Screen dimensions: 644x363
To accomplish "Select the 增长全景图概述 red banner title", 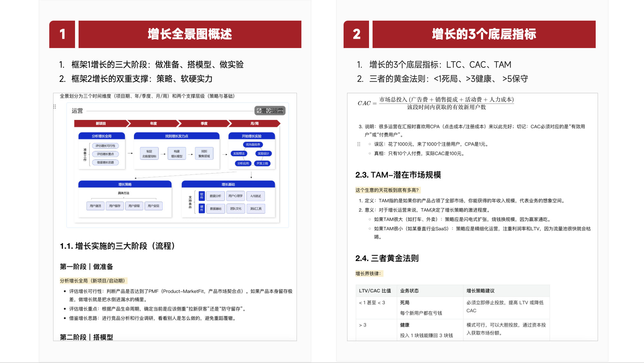I will pyautogui.click(x=190, y=34).
